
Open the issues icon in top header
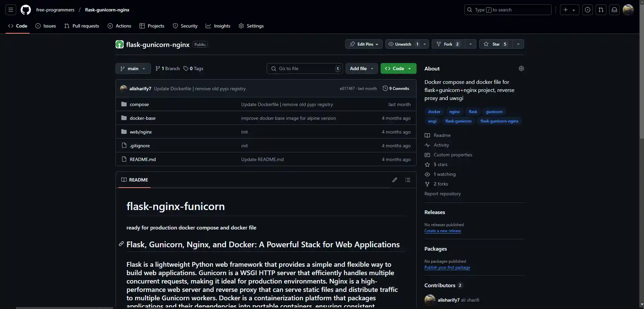point(587,10)
